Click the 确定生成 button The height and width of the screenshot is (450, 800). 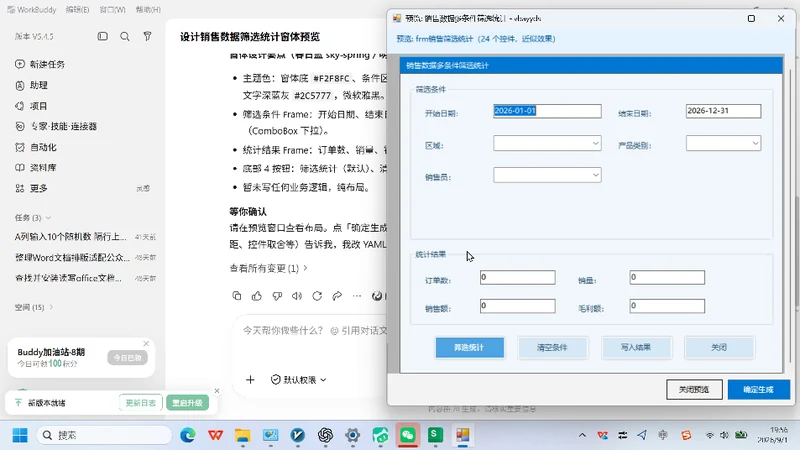(x=759, y=389)
